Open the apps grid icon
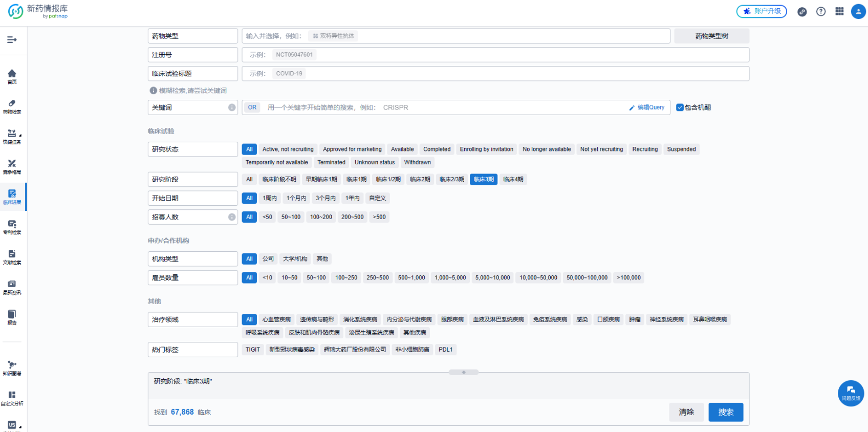Screen dimensions: 868x432 839,11
